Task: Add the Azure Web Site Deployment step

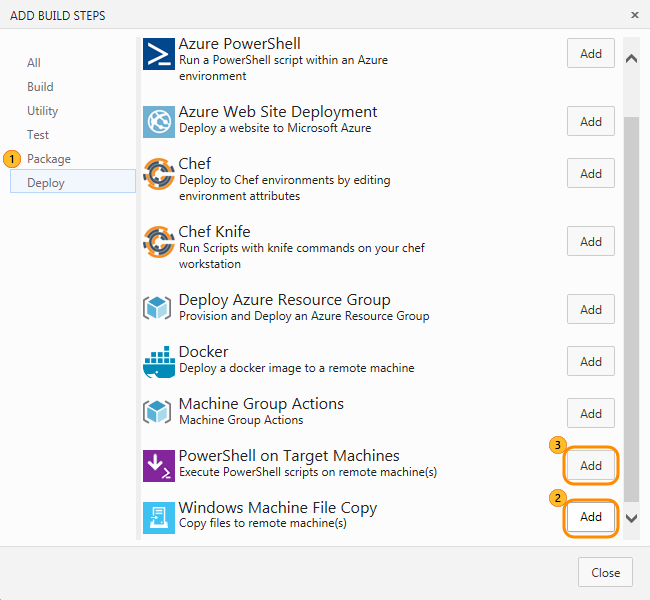Action: pyautogui.click(x=591, y=121)
